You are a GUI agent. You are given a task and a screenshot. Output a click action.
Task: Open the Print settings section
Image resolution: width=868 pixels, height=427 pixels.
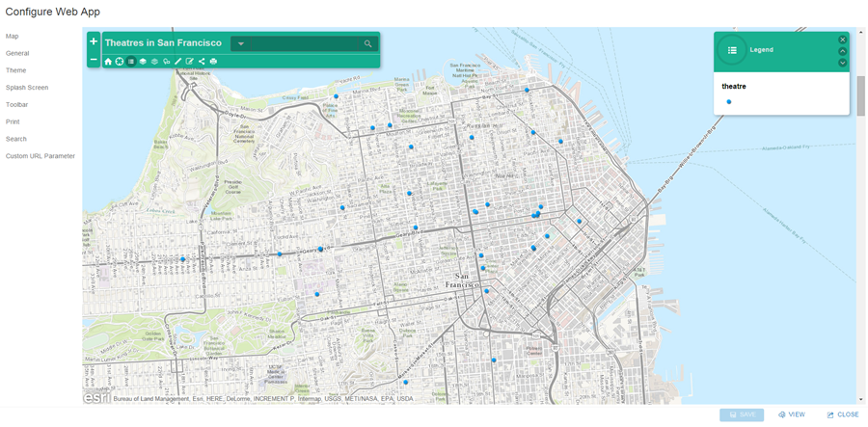tap(13, 121)
